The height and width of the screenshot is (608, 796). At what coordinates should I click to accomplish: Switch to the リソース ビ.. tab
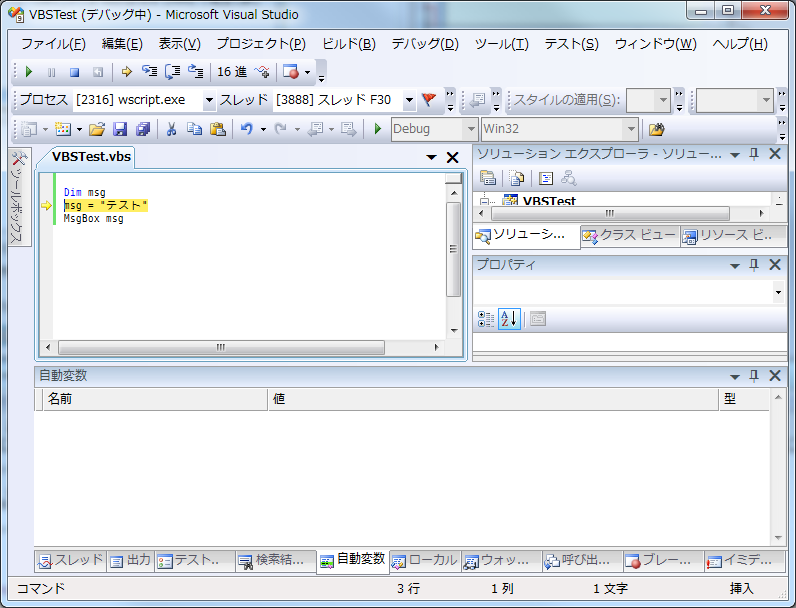pos(732,235)
